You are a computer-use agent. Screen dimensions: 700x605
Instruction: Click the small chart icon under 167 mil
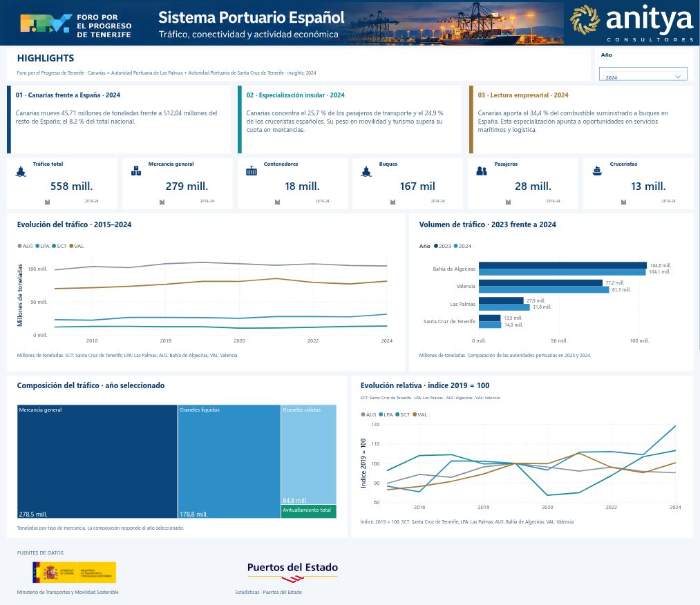pyautogui.click(x=393, y=202)
